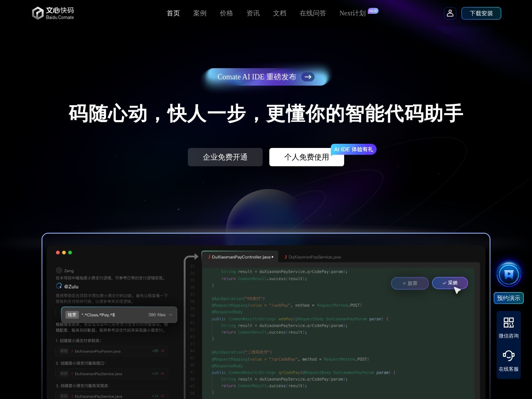This screenshot has height=399, width=532.
Task: Open the Next计划 menu item
Action: 352,13
